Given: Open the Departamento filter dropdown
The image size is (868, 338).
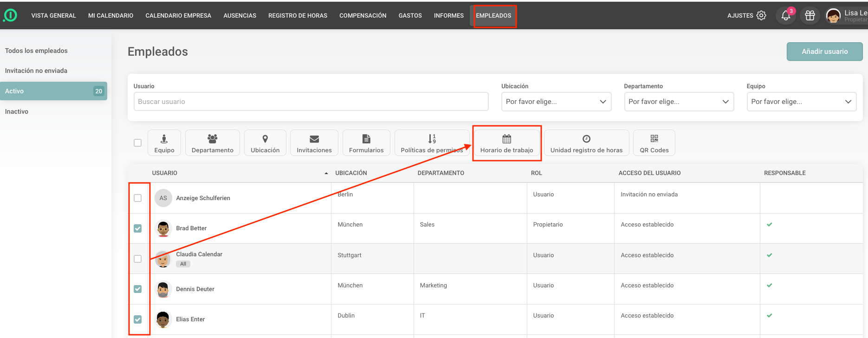Looking at the screenshot, I should point(679,102).
